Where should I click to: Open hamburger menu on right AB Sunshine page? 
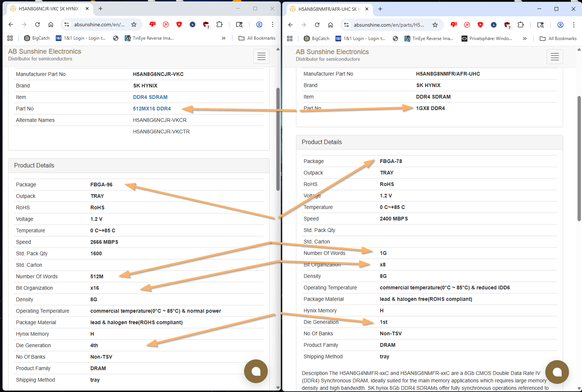coord(555,57)
